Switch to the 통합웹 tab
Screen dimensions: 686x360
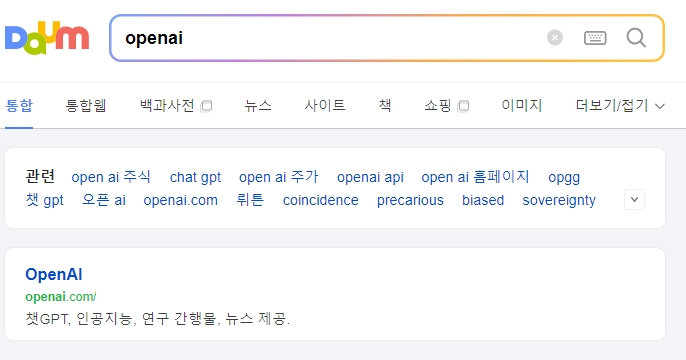(x=86, y=106)
